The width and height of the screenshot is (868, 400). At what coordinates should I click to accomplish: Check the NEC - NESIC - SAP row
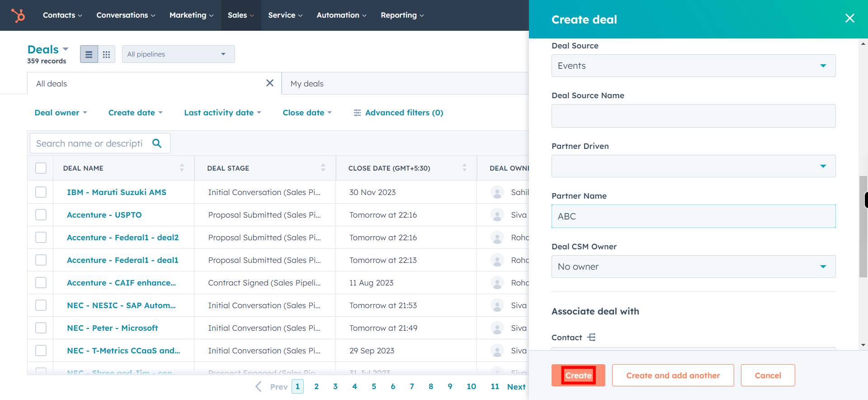click(x=41, y=305)
